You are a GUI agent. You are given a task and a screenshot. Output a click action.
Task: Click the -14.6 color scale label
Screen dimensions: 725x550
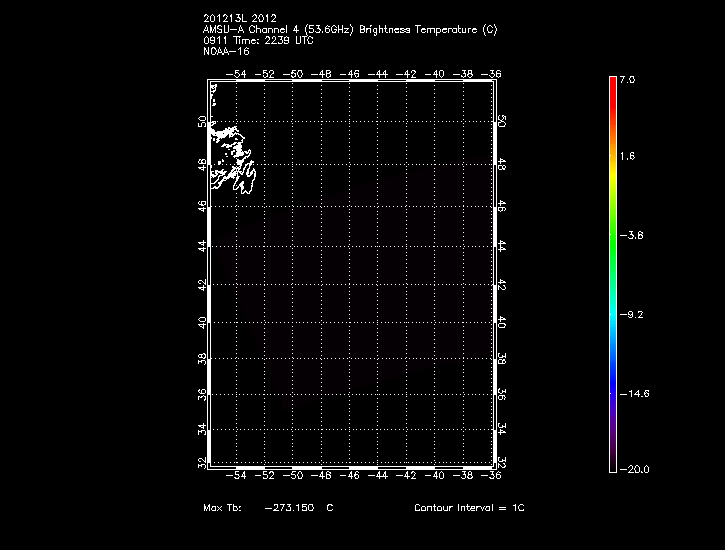click(633, 394)
